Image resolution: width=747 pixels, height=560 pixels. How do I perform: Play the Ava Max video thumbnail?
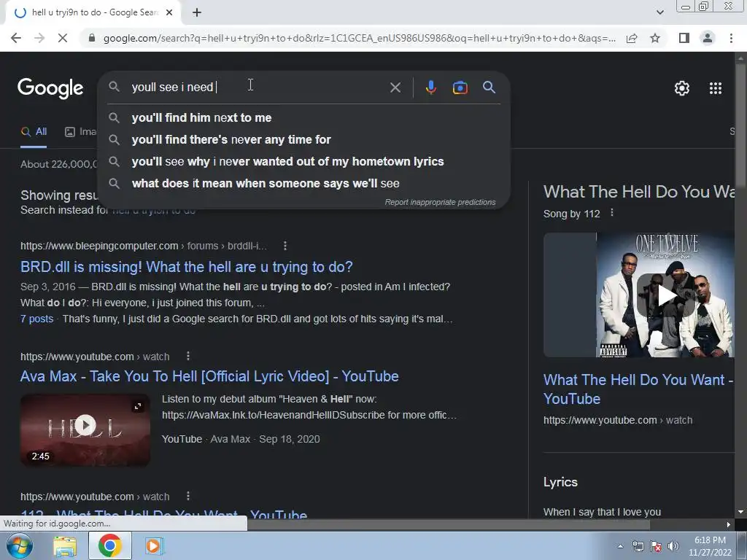(x=85, y=425)
